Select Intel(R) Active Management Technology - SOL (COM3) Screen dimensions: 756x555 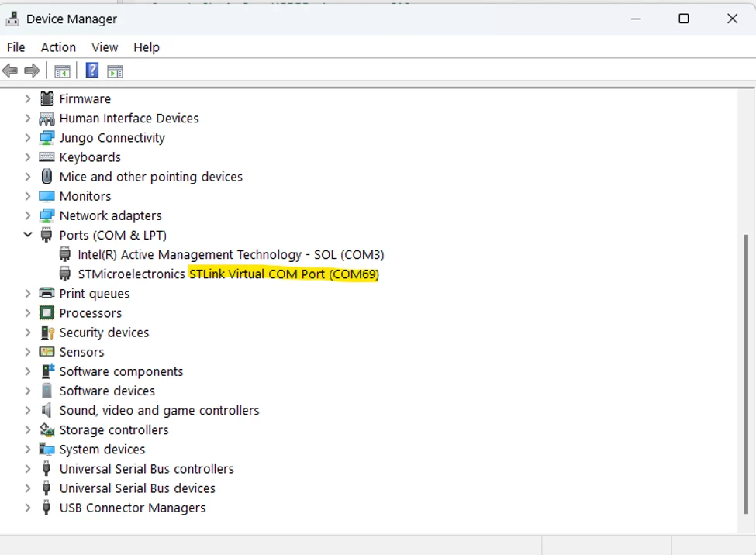coord(231,254)
